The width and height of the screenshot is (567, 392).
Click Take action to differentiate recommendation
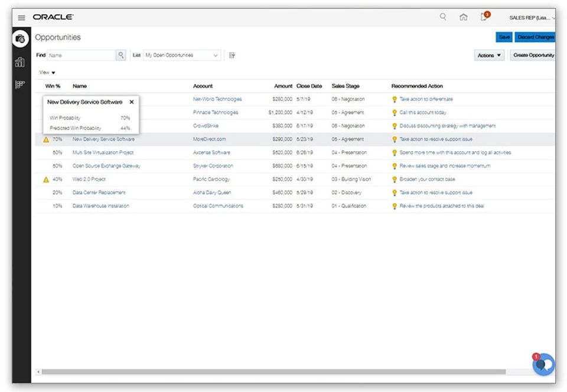pos(426,99)
